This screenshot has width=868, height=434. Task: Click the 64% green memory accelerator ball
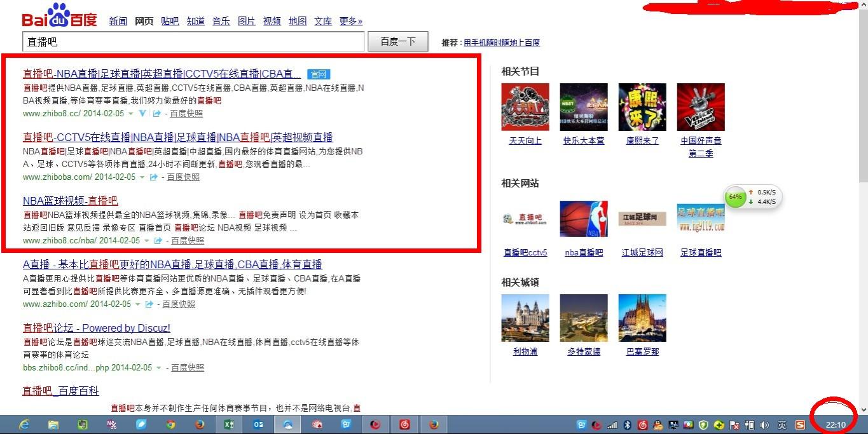(x=736, y=197)
